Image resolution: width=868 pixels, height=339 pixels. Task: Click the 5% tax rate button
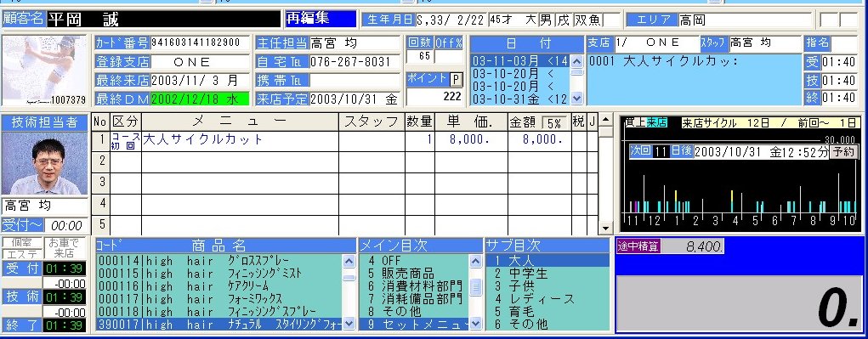point(554,122)
